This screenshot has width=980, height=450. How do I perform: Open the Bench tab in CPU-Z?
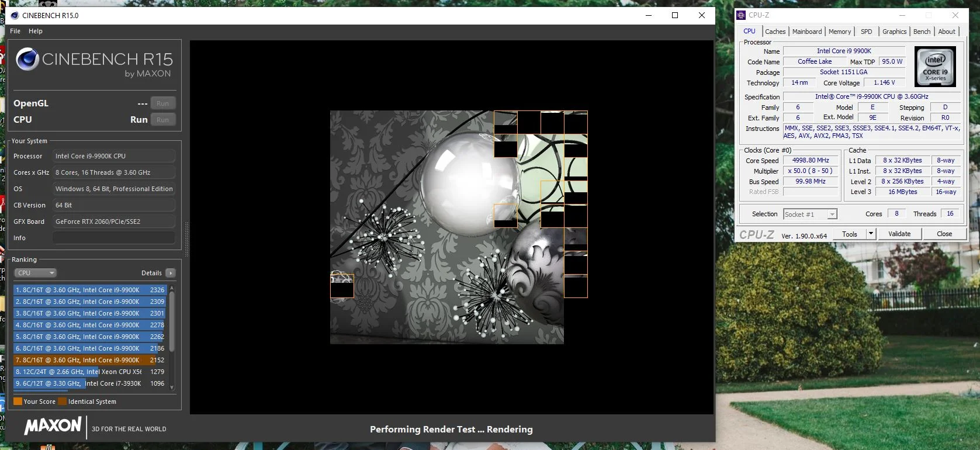pos(922,32)
